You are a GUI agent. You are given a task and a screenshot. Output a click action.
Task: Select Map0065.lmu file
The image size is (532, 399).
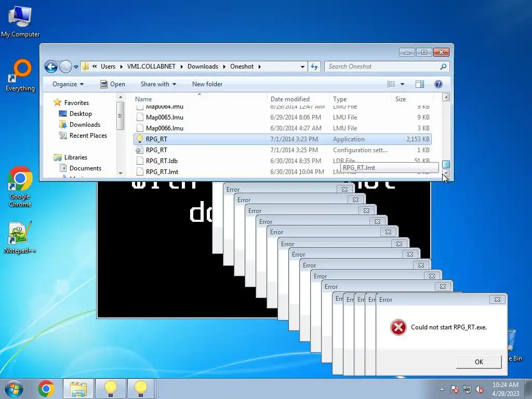(x=283, y=117)
